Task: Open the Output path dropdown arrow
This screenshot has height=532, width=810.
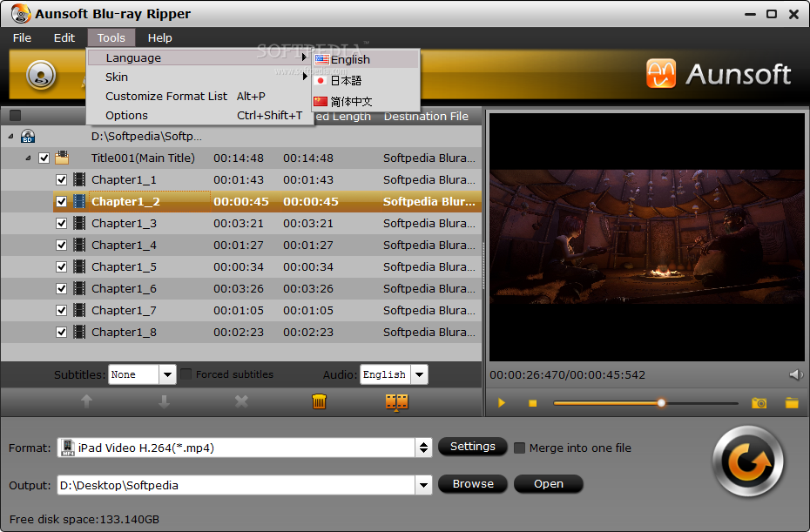Action: click(423, 485)
